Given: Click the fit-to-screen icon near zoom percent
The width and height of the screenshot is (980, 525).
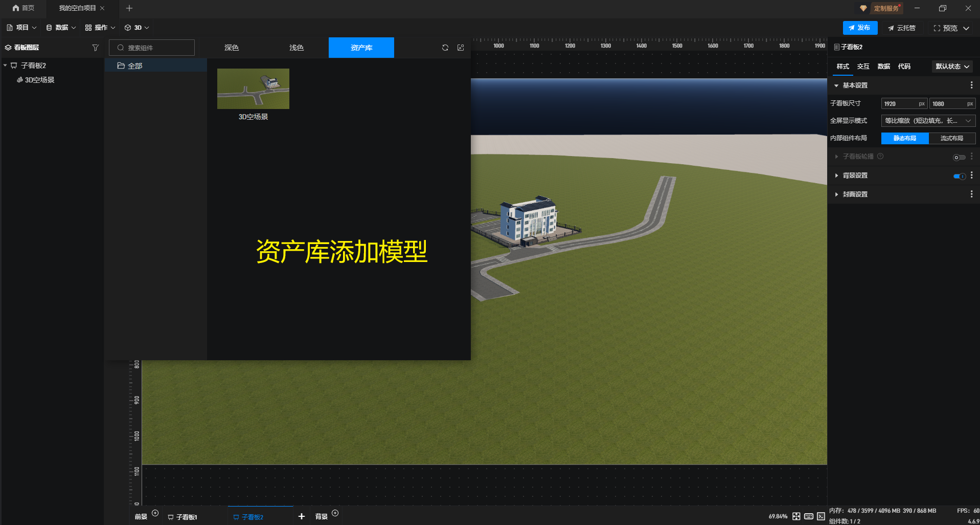Looking at the screenshot, I should tap(796, 516).
